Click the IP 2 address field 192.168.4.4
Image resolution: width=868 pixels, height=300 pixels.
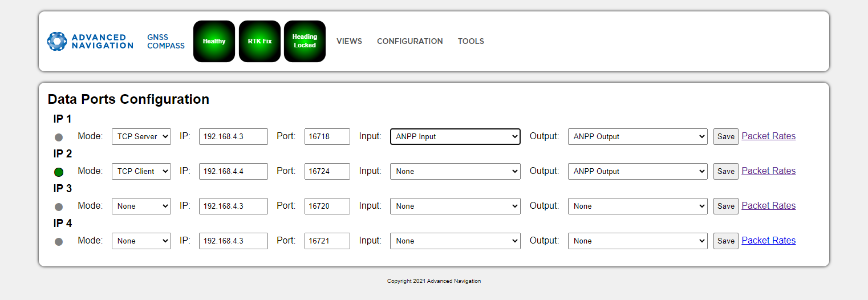pyautogui.click(x=233, y=171)
